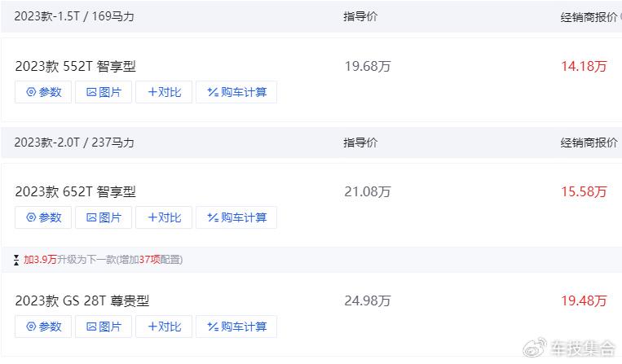
Task: View 图片 for GS 28T 尊贵型
Action: click(104, 327)
